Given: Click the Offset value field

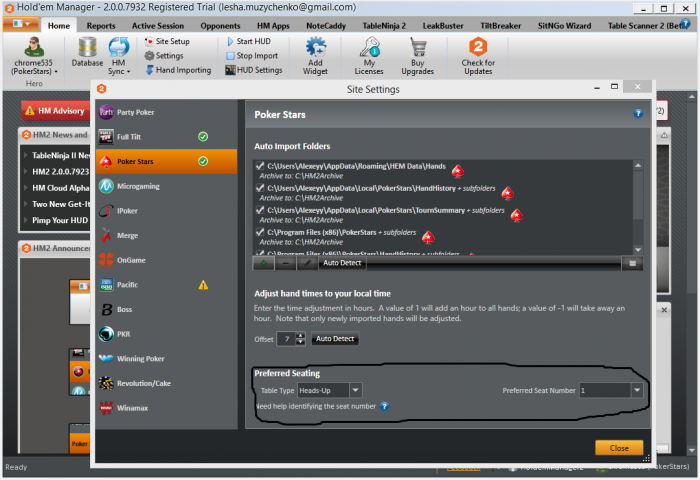Looking at the screenshot, I should (287, 339).
